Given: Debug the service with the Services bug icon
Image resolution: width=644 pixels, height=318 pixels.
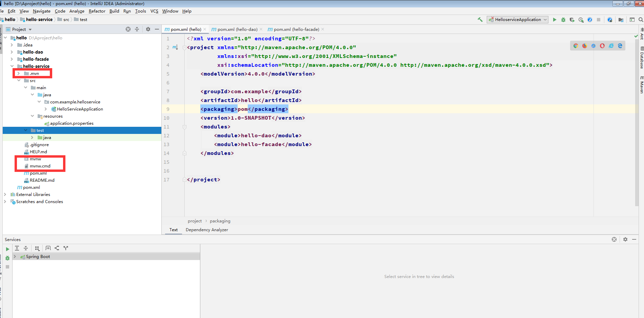Looking at the screenshot, I should [7, 258].
